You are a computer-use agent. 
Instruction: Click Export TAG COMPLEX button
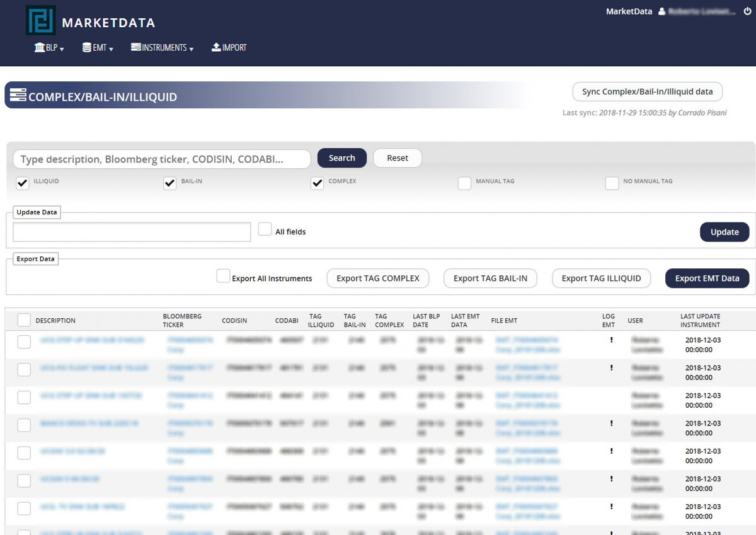tap(378, 278)
